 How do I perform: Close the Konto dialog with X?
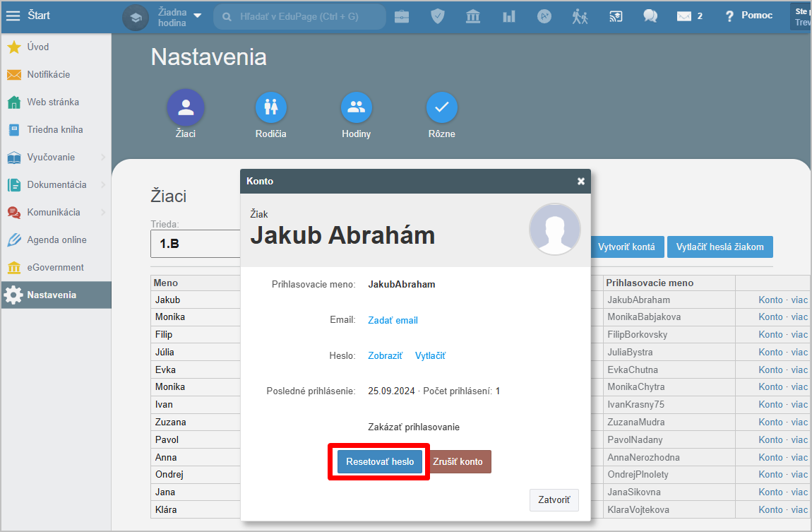click(581, 182)
